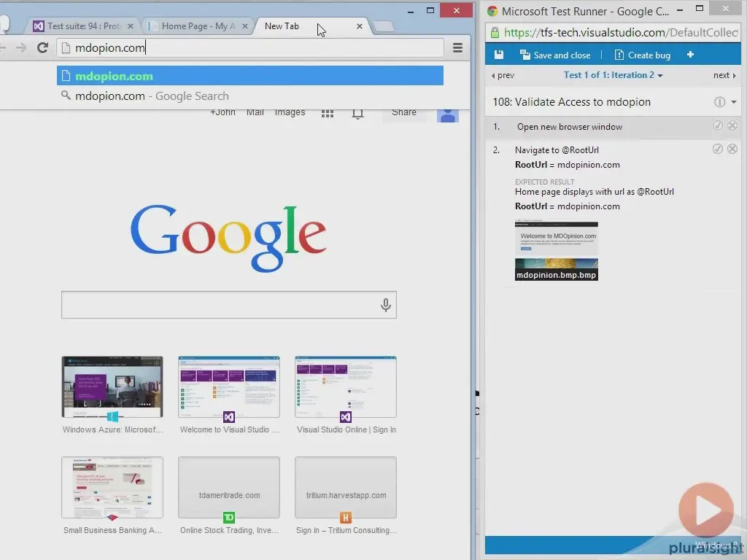
Task: Open the Google apps grid
Action: coord(328,113)
